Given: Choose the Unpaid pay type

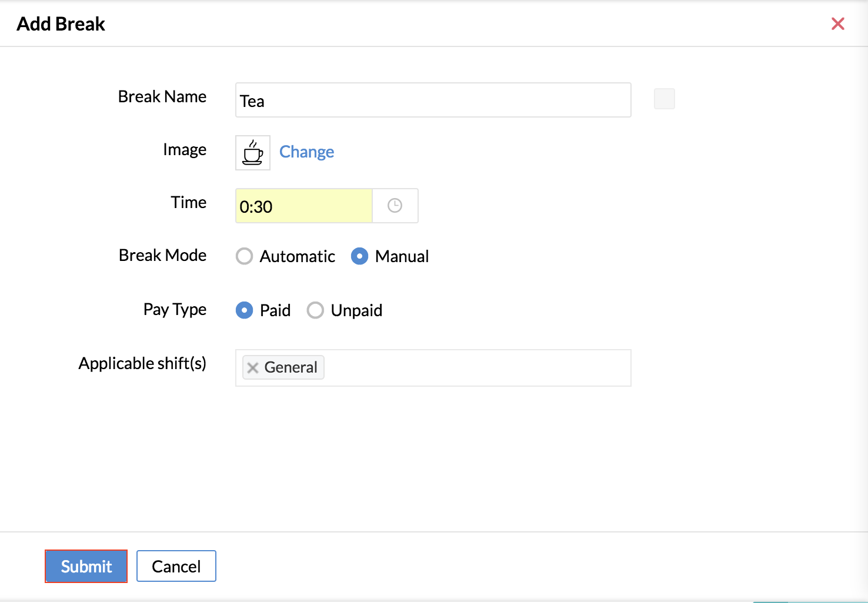Looking at the screenshot, I should pyautogui.click(x=315, y=310).
